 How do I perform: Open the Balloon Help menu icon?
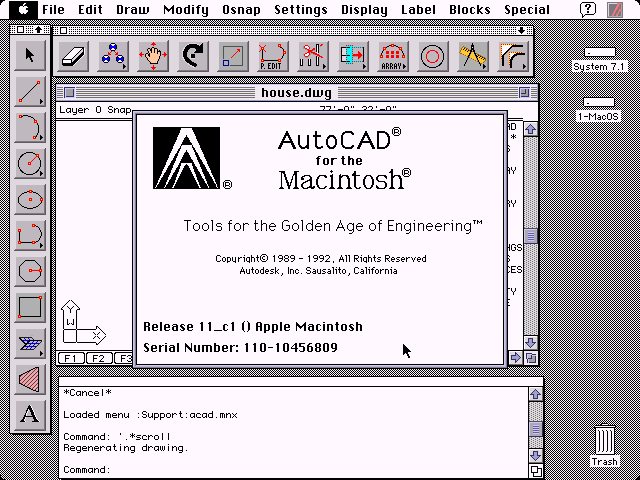point(588,9)
